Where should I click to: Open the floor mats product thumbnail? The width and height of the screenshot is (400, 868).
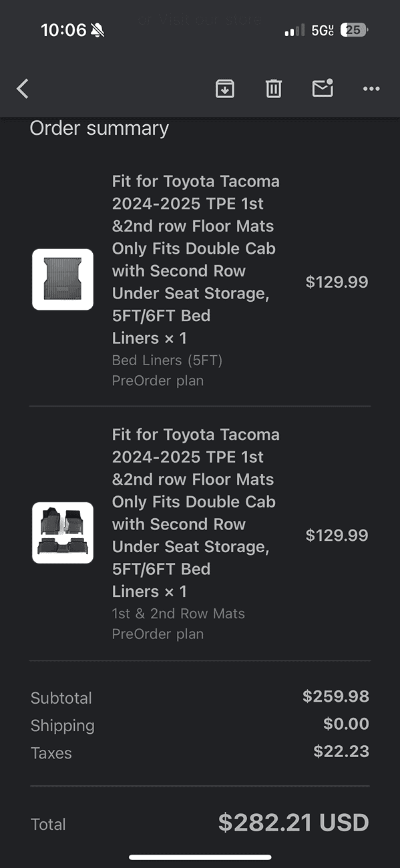coord(63,533)
